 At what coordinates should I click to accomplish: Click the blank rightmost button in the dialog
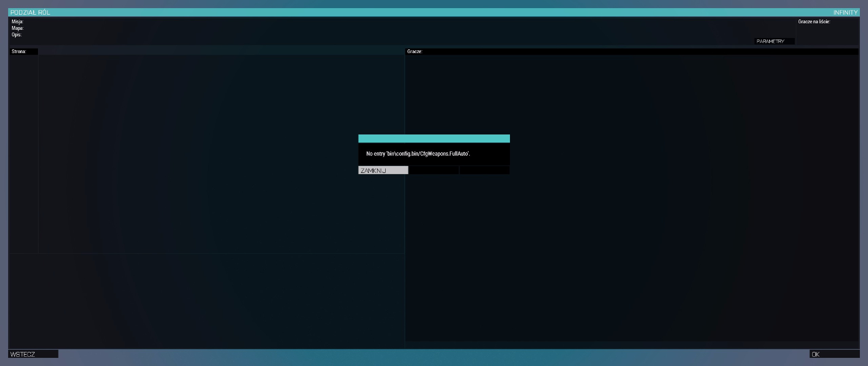pos(484,170)
